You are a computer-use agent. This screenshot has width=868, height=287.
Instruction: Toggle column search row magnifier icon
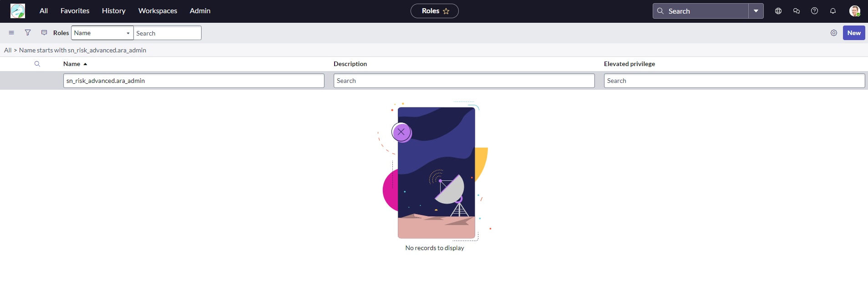tap(37, 64)
